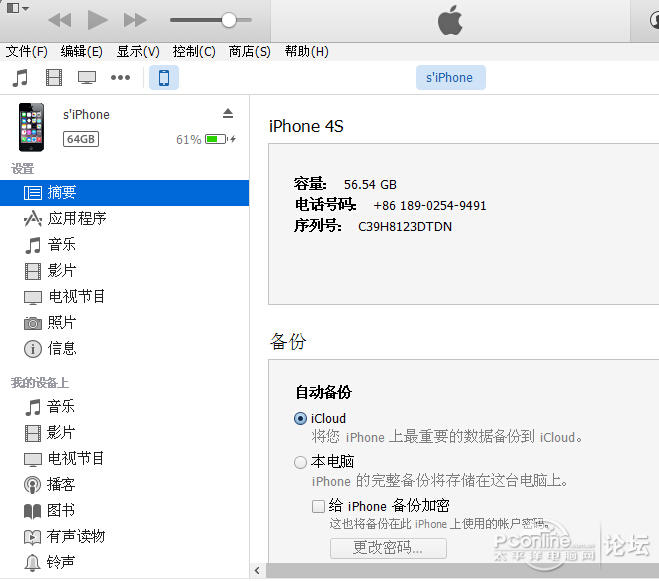Screen dimensions: 659x581
Task: Open the mini player dropdown at top-left
Action: coord(17,8)
